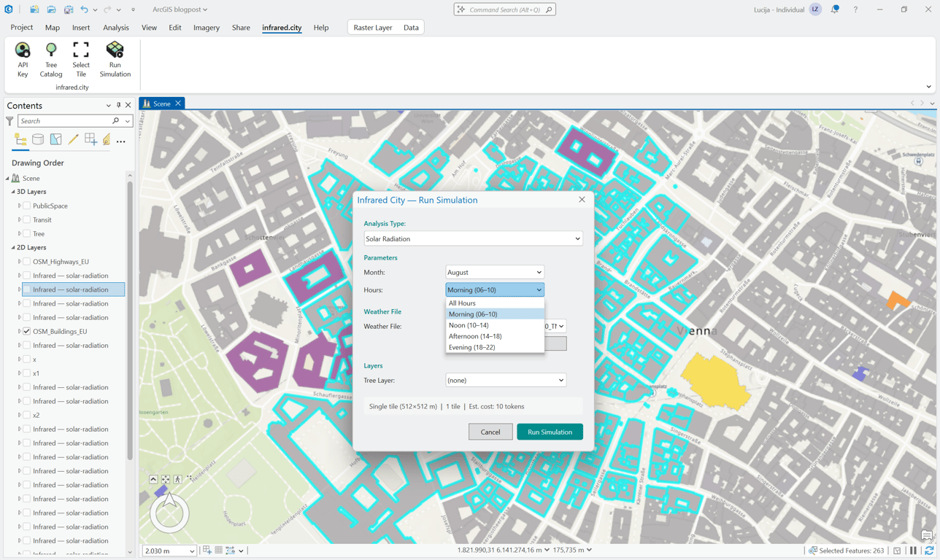Uncheck OSM_Buildings_EU layer visibility

[27, 331]
